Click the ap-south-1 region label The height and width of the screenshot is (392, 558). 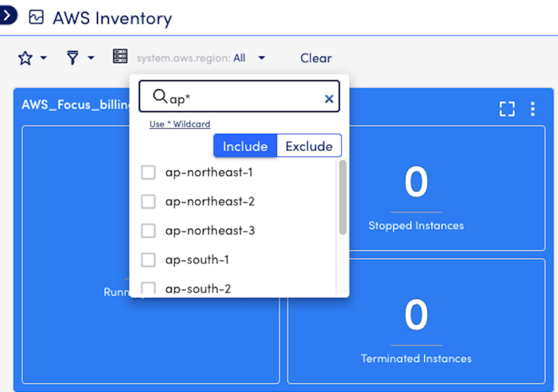tap(197, 260)
